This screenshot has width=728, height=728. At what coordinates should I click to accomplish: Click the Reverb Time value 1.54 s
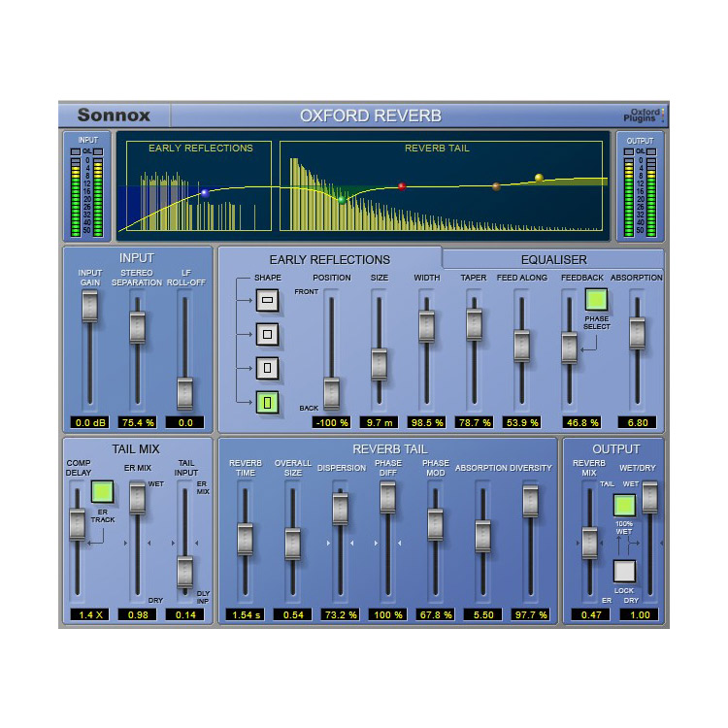pos(246,614)
